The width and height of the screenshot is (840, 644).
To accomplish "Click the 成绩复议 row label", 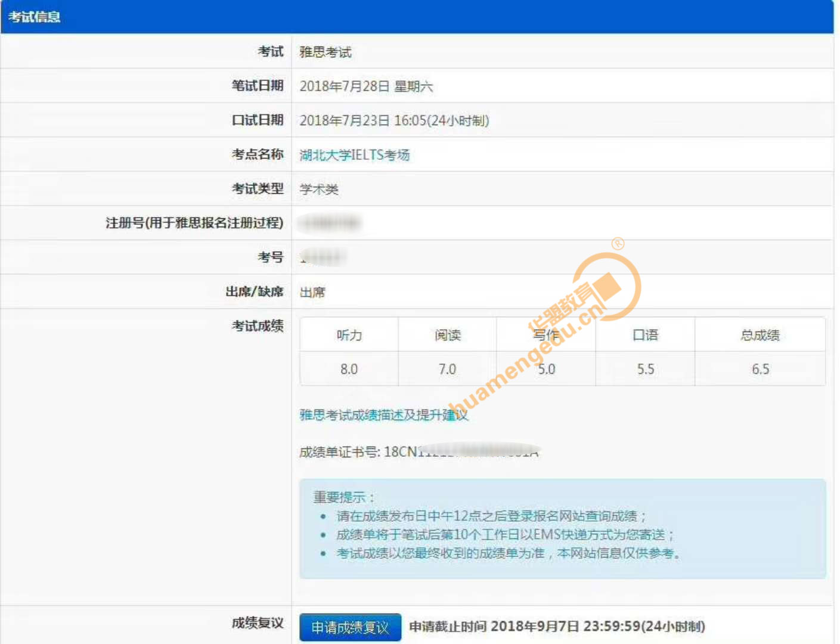I will click(x=258, y=623).
